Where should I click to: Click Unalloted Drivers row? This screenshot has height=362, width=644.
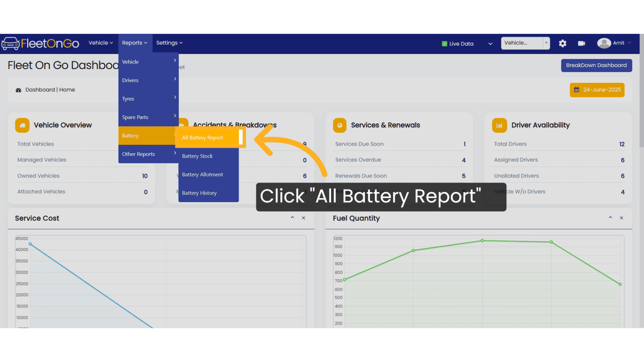click(x=559, y=176)
